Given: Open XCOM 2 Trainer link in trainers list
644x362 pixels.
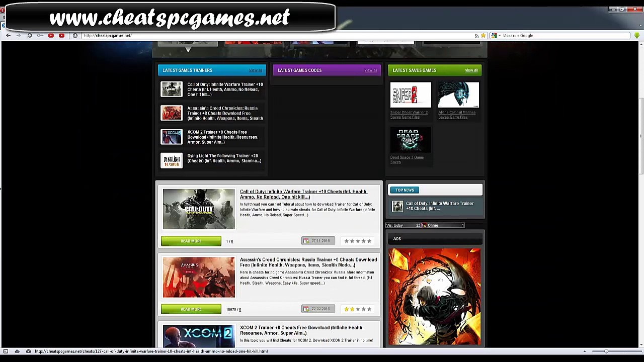Looking at the screenshot, I should 222,137.
